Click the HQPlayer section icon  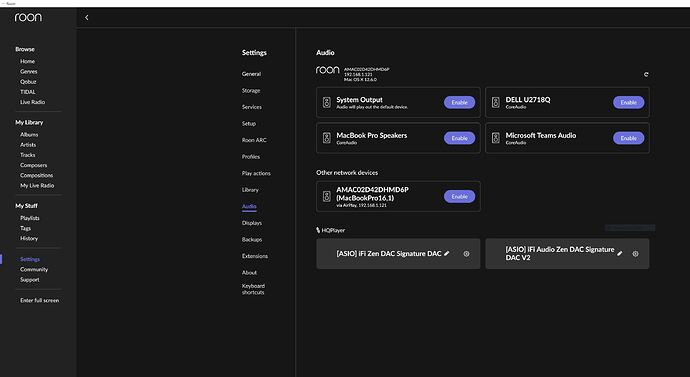click(318, 230)
